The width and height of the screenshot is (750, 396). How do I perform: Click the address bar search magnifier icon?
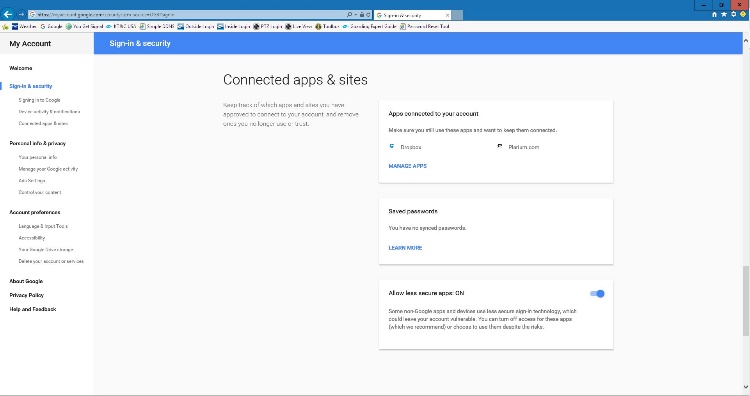click(350, 15)
